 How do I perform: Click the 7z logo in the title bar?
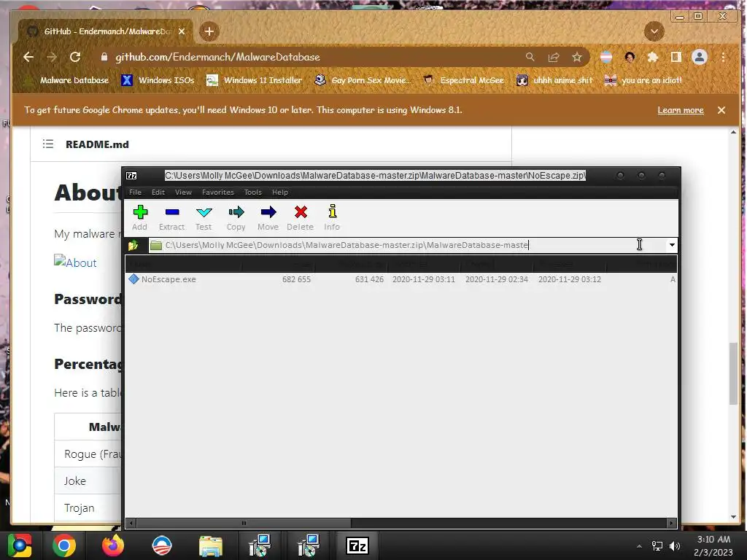tap(131, 176)
